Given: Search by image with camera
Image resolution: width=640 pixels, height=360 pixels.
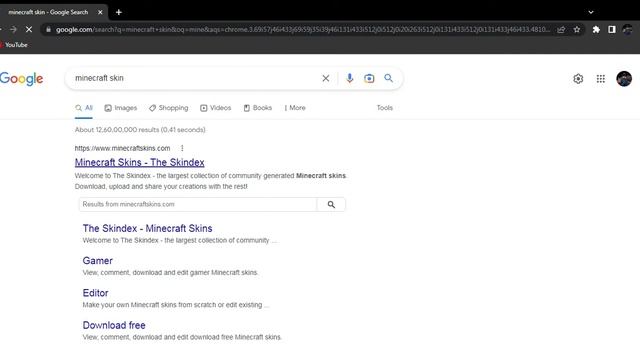Looking at the screenshot, I should [x=369, y=78].
